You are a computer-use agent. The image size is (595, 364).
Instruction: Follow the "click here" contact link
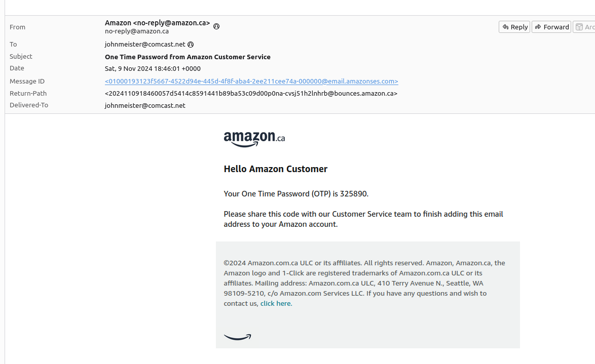[276, 304]
